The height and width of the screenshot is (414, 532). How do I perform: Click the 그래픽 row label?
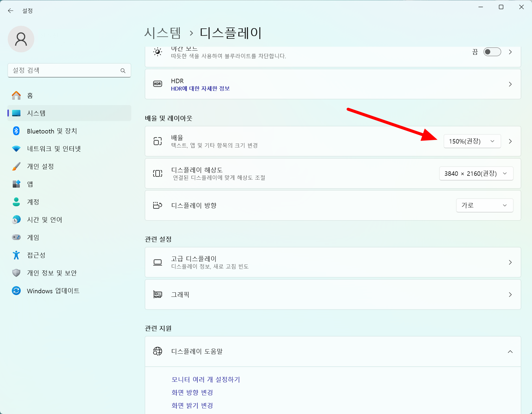(x=180, y=294)
